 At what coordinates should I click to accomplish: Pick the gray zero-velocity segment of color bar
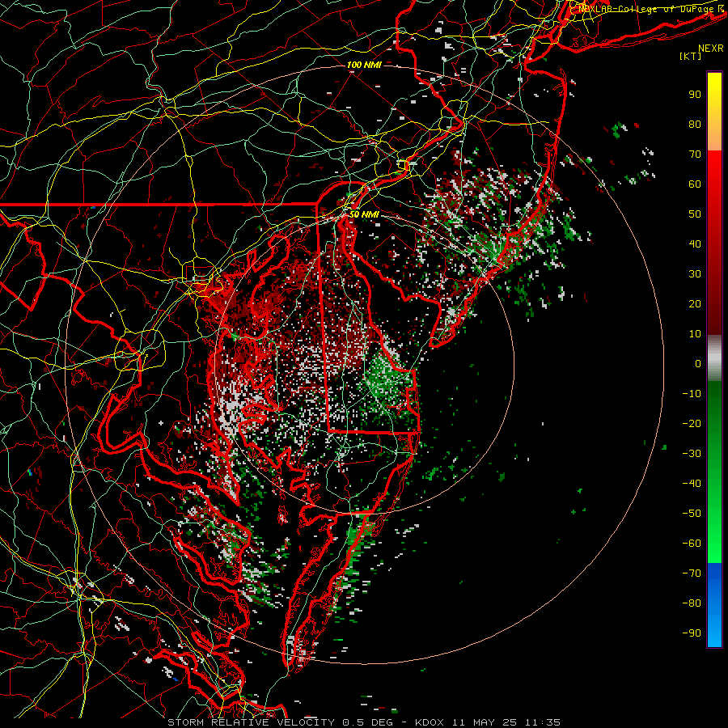click(714, 358)
